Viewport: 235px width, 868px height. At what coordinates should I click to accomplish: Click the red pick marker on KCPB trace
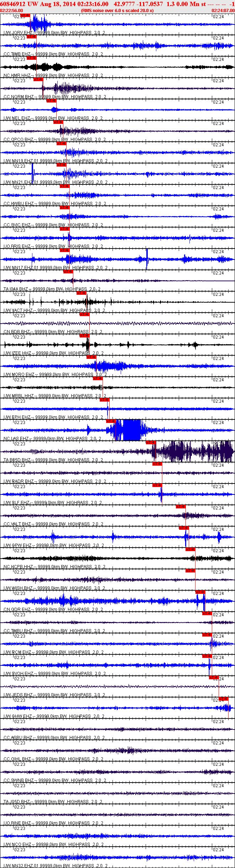click(190, 549)
